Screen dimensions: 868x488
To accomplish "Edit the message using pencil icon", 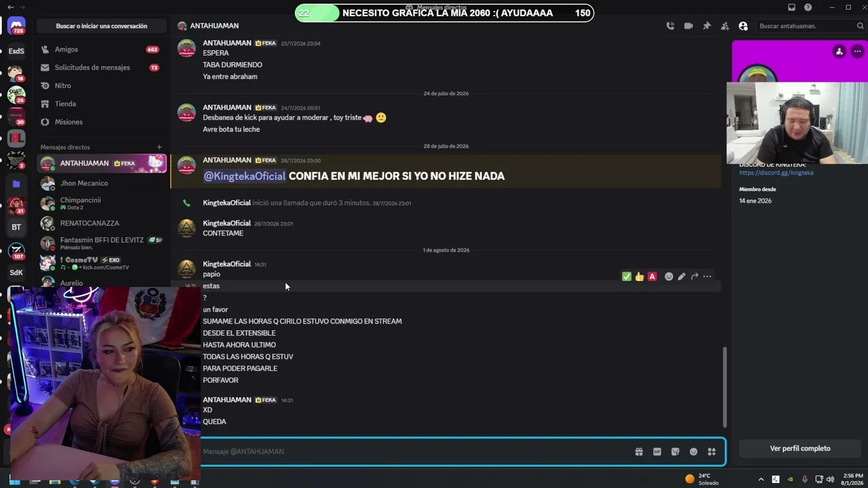I will tap(682, 277).
